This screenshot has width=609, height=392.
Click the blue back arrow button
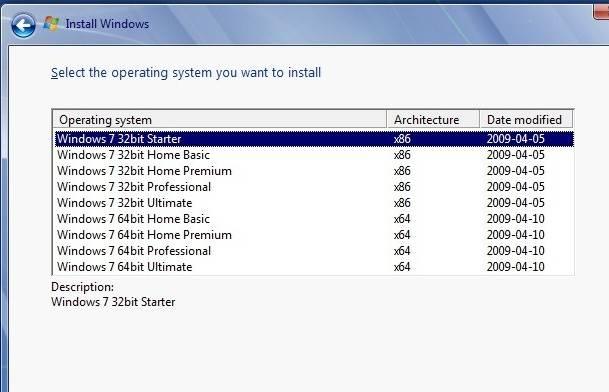click(x=23, y=26)
